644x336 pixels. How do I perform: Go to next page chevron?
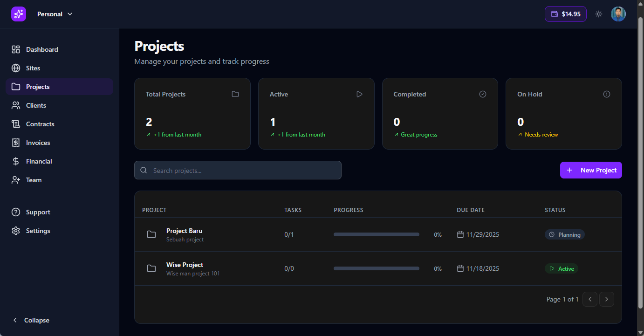(606, 299)
